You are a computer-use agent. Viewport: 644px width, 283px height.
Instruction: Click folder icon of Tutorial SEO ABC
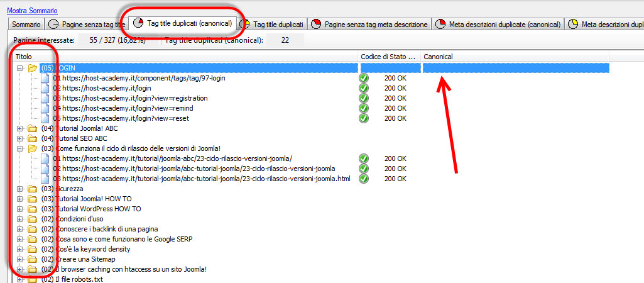[x=33, y=138]
